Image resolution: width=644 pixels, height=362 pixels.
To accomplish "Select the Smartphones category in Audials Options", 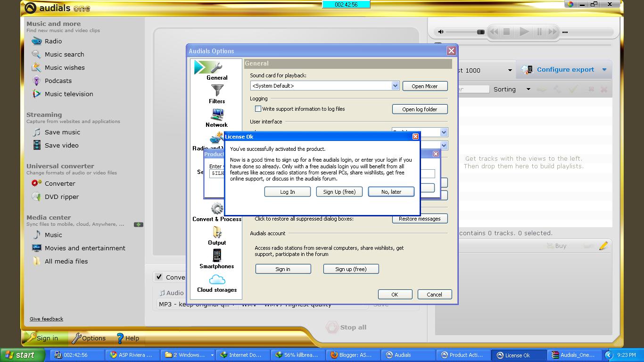I will click(217, 259).
